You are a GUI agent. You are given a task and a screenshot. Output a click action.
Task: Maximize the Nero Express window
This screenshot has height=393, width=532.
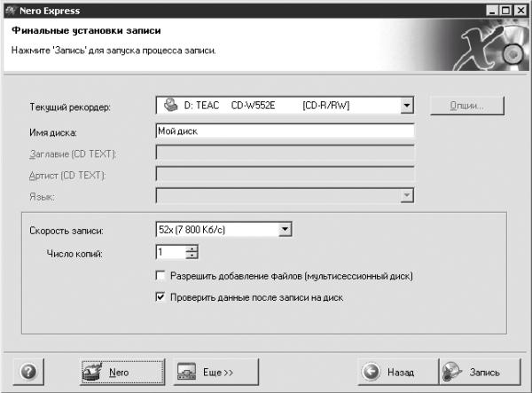point(505,11)
